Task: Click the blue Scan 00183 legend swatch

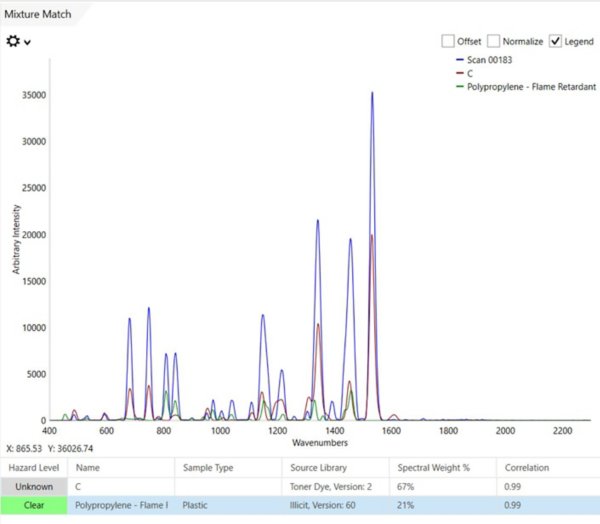Action: click(x=460, y=60)
